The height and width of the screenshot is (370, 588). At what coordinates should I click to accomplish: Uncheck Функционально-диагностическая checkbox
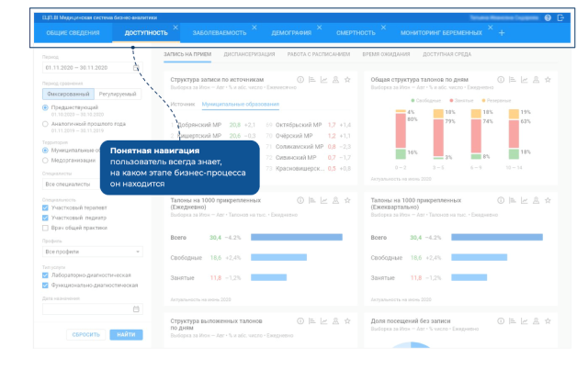pyautogui.click(x=45, y=286)
